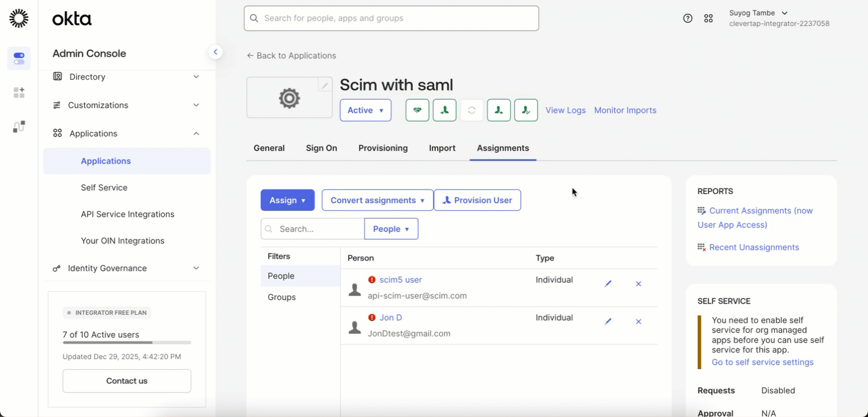Edit the scim5 user assignment with the pencil icon
Image resolution: width=868 pixels, height=417 pixels.
608,284
